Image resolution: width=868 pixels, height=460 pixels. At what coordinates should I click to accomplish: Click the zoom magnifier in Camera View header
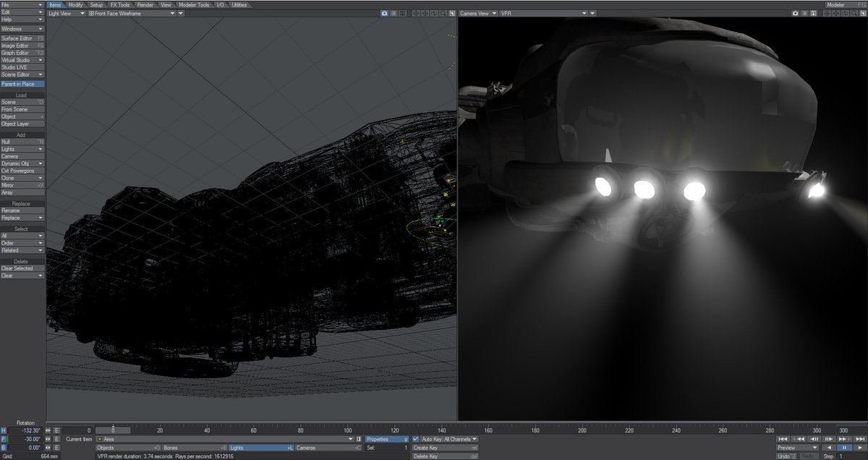tap(854, 13)
